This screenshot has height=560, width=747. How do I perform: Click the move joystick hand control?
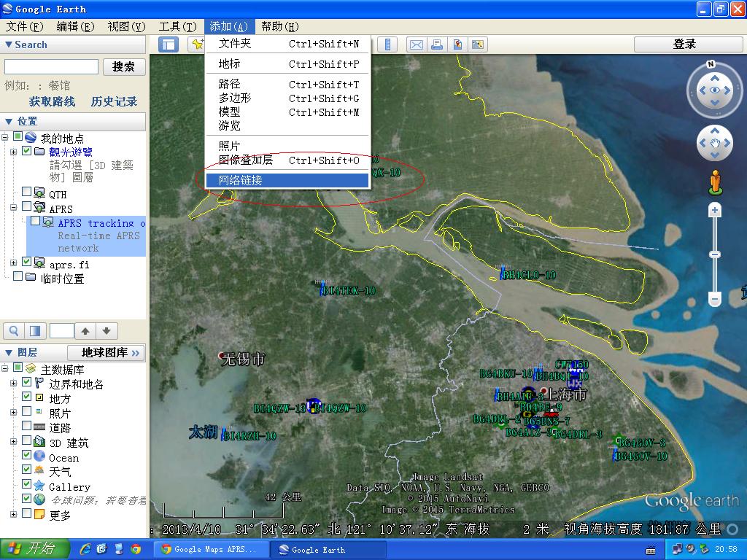[x=715, y=143]
